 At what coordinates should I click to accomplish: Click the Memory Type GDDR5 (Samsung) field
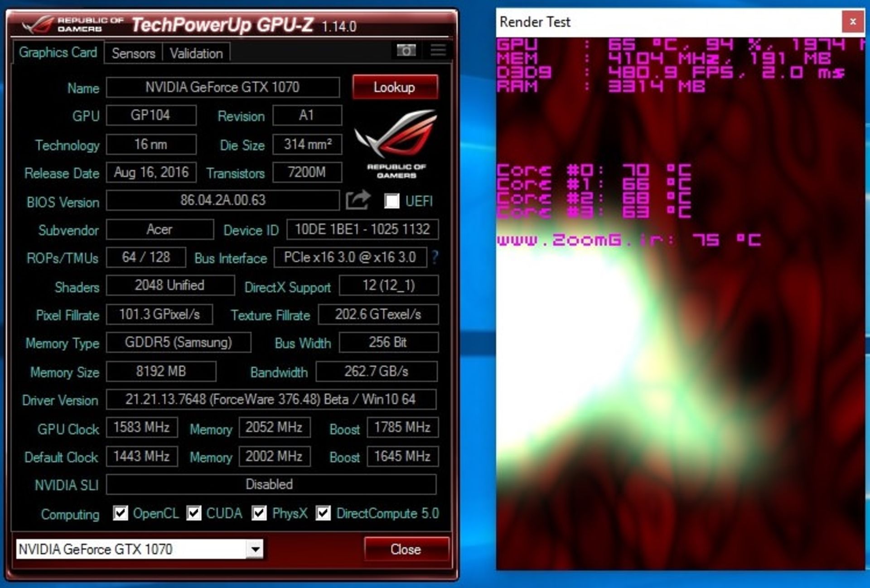pyautogui.click(x=178, y=342)
